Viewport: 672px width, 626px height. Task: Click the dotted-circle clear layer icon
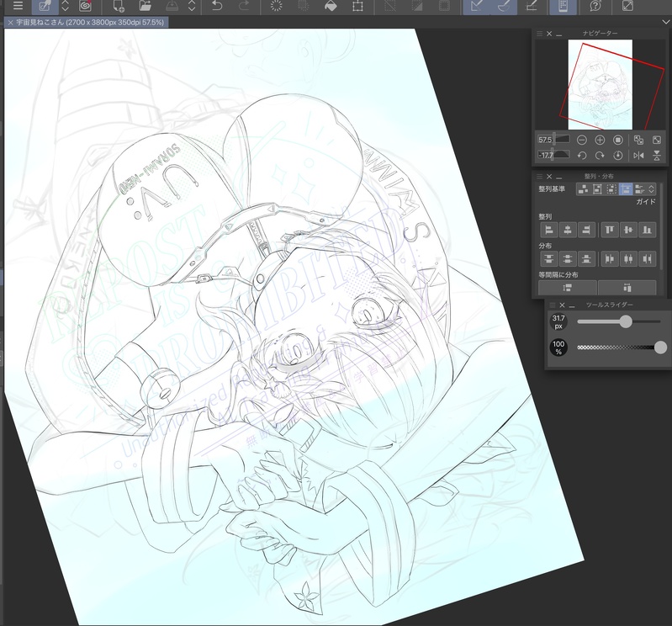coord(277,6)
